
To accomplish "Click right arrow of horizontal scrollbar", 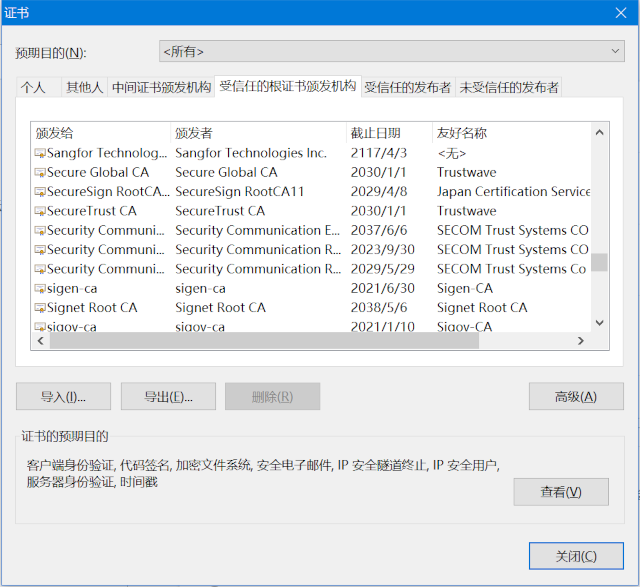I will pyautogui.click(x=579, y=341).
